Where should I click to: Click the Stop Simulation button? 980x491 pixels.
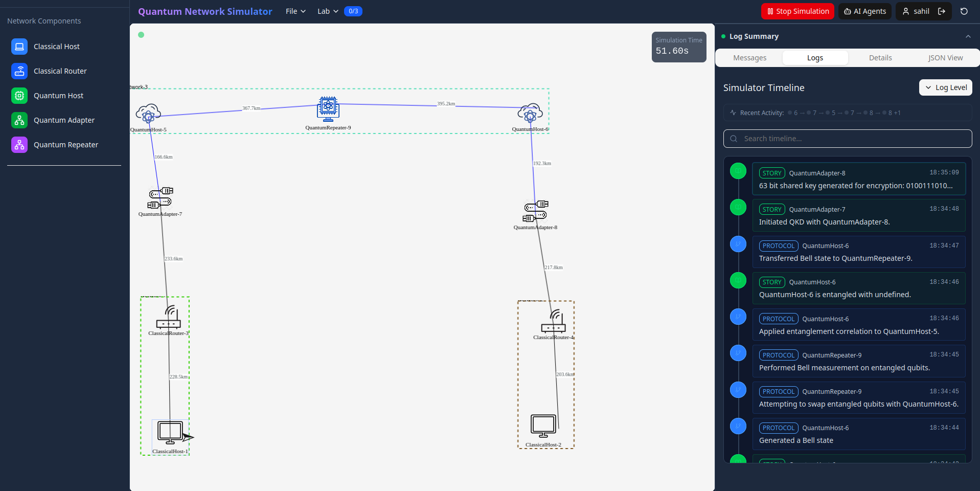pos(797,11)
